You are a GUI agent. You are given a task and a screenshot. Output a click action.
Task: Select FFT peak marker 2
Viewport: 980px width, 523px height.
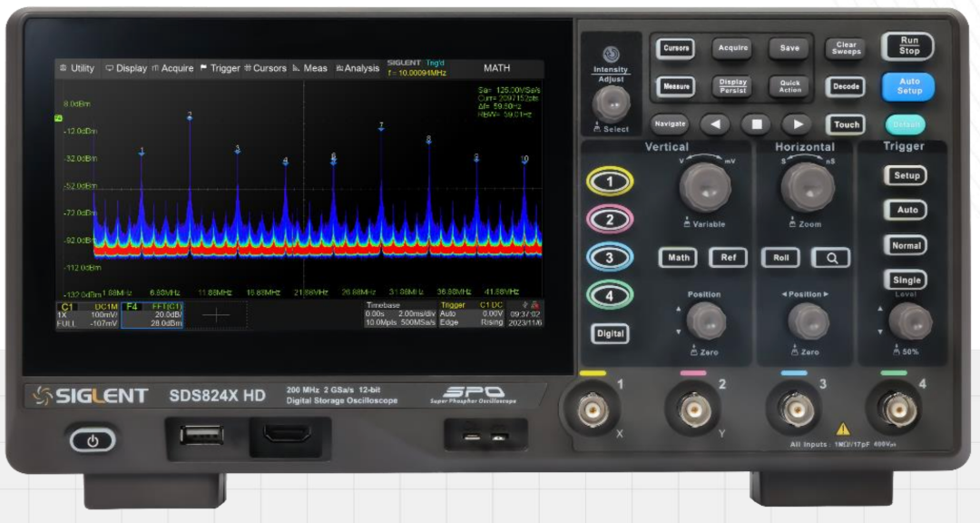point(190,116)
